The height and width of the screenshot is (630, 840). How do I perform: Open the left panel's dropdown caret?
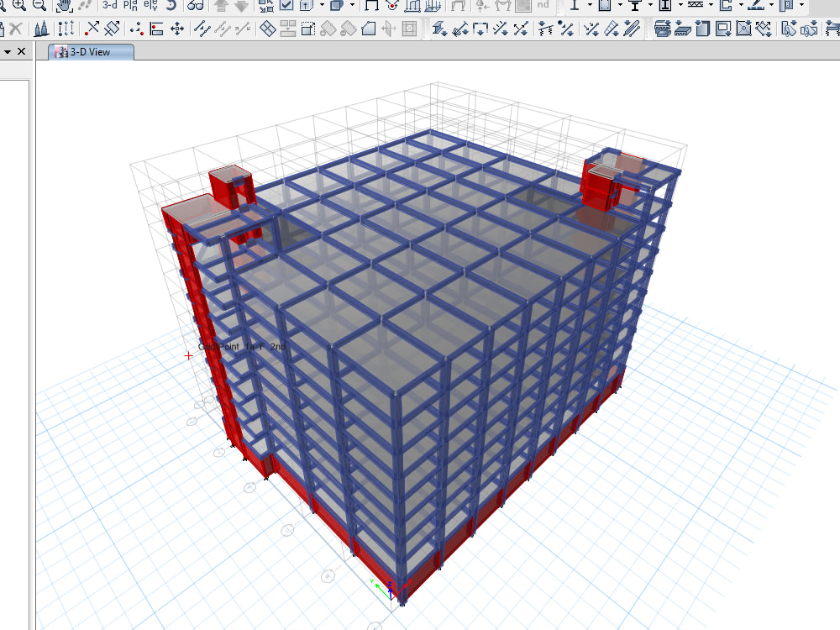point(7,51)
